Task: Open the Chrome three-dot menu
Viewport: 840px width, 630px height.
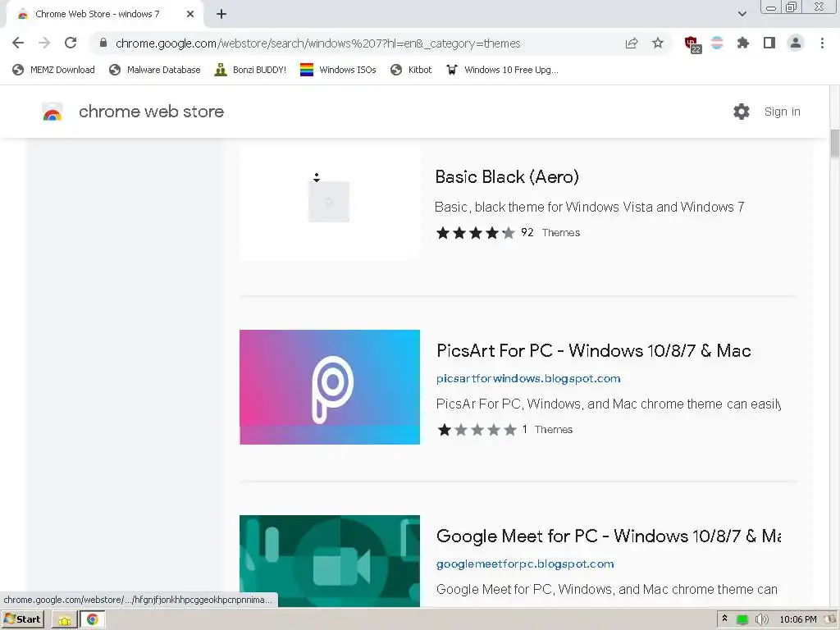Action: (x=822, y=43)
